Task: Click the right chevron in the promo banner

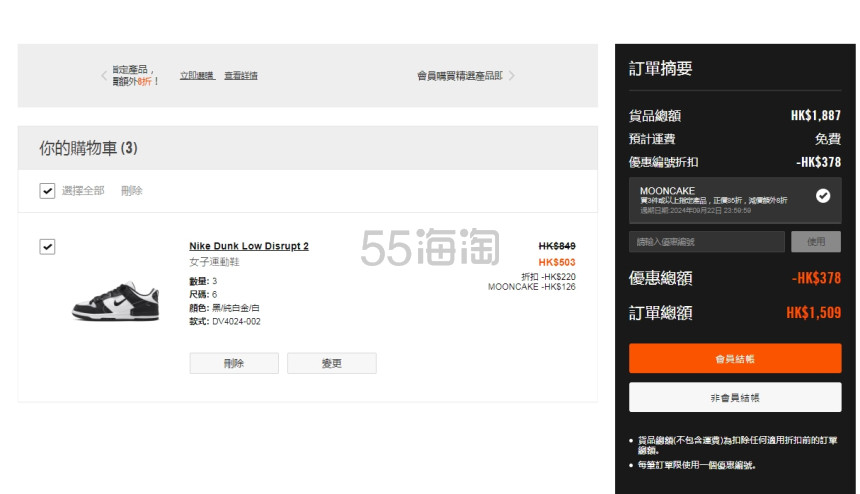Action: pyautogui.click(x=511, y=76)
